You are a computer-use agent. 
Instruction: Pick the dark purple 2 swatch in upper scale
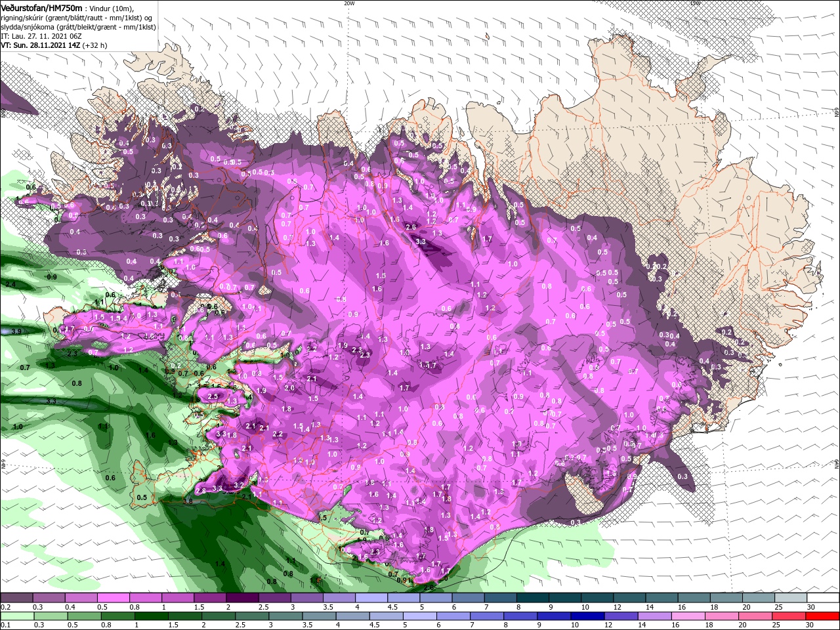tap(242, 598)
